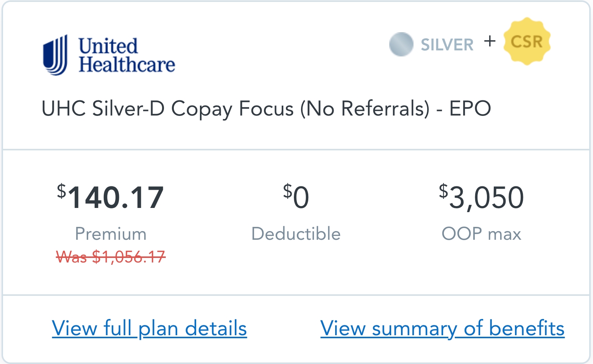The image size is (593, 364).
Task: Select the UHC Silver-D Copay Focus plan title
Action: click(x=266, y=109)
